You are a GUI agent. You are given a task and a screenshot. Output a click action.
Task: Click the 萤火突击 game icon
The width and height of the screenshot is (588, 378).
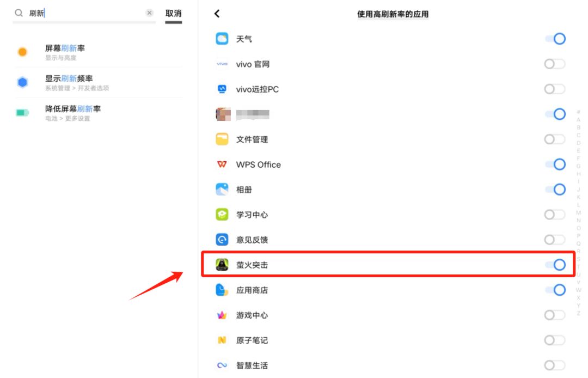click(x=222, y=265)
